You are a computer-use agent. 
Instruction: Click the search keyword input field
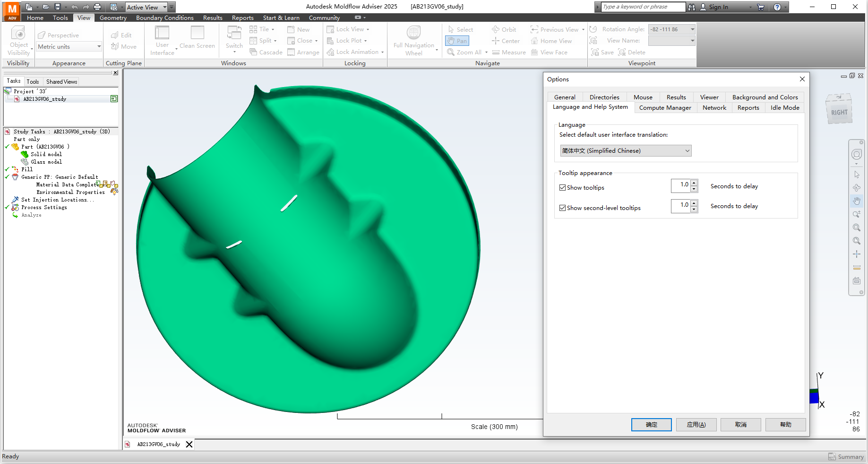pos(644,7)
